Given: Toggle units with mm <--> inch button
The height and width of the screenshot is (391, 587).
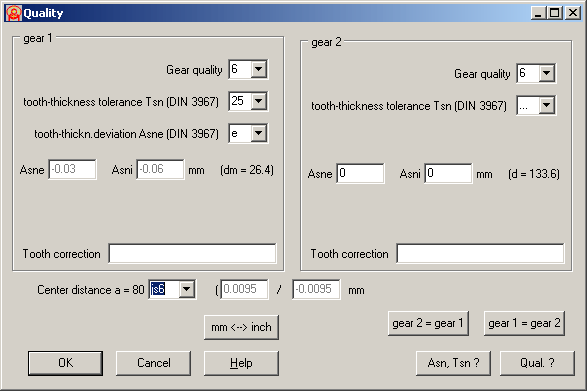Looking at the screenshot, I should 241,327.
